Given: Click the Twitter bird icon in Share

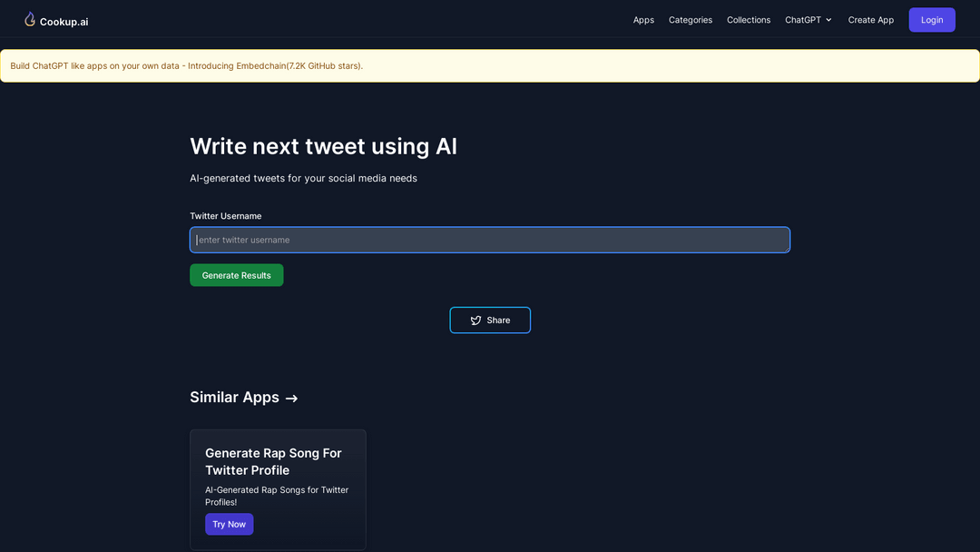Looking at the screenshot, I should point(475,320).
